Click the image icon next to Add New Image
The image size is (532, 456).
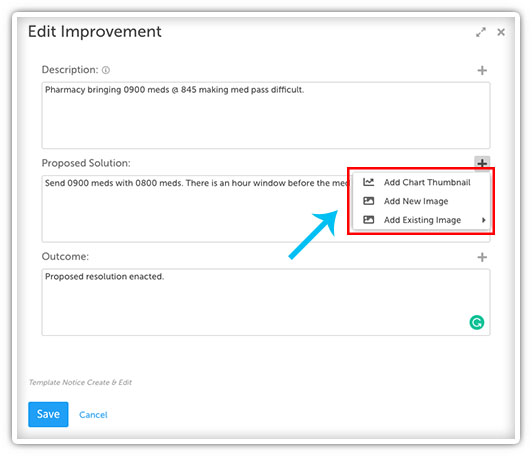click(x=368, y=201)
